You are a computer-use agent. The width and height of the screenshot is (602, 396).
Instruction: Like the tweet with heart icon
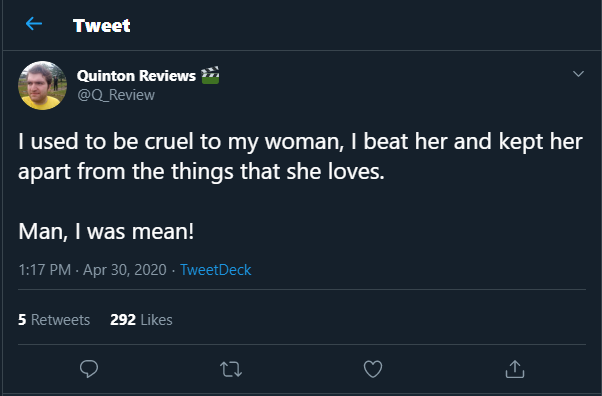coord(373,369)
